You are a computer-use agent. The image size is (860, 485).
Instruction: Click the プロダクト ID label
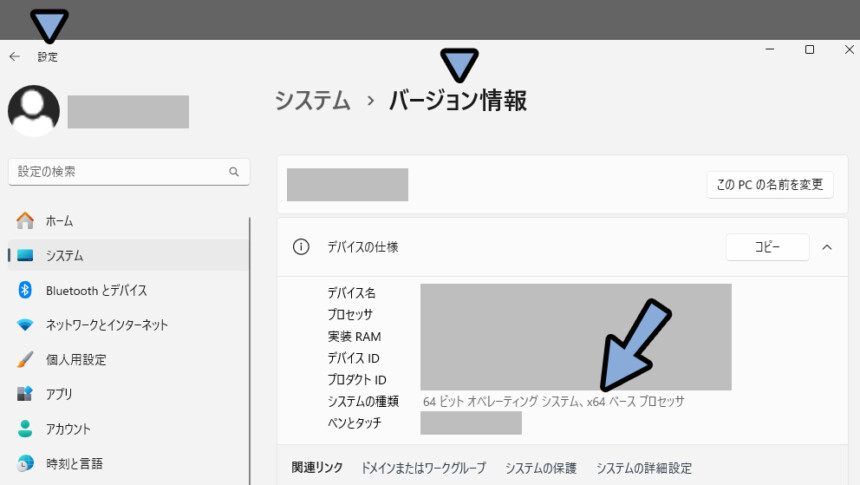(357, 379)
